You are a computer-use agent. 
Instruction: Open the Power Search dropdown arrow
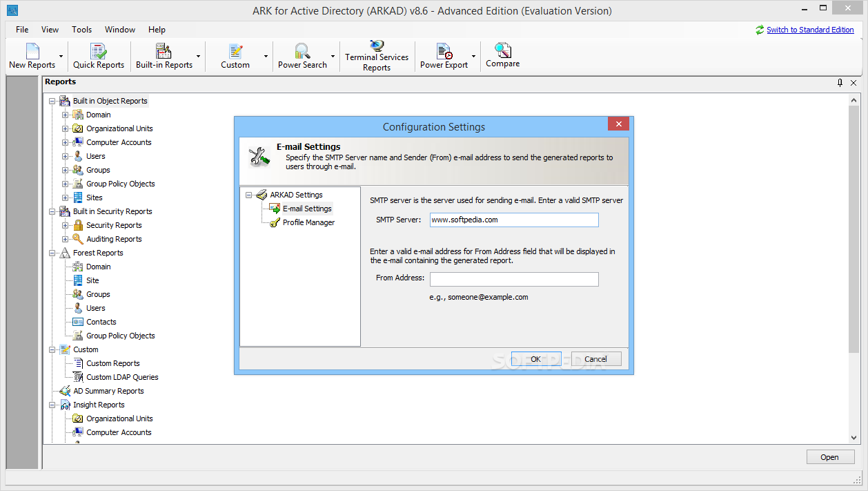point(333,56)
